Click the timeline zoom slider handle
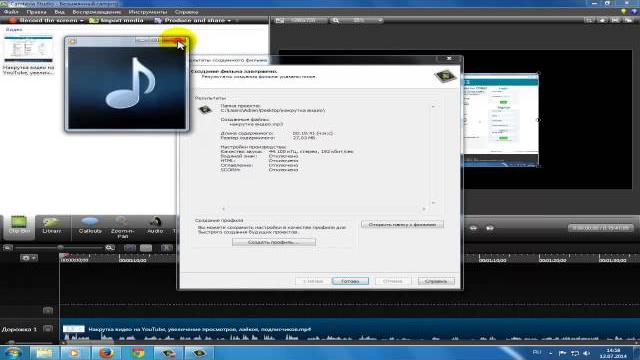The image size is (640, 360). [x=60, y=247]
